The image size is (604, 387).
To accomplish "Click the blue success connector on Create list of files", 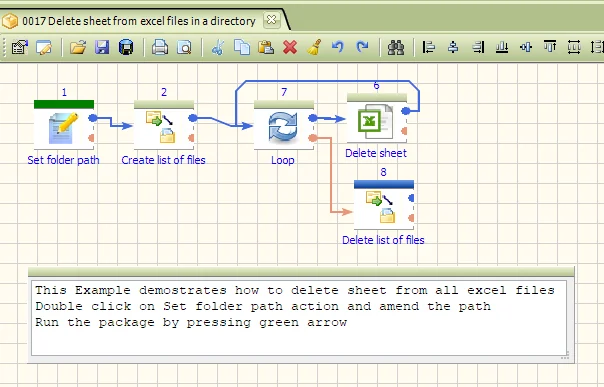I will 193,118.
